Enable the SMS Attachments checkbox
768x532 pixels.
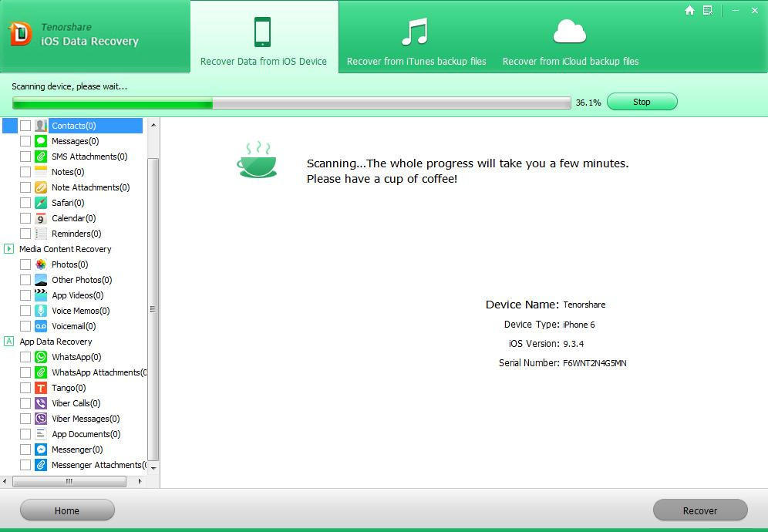point(25,157)
